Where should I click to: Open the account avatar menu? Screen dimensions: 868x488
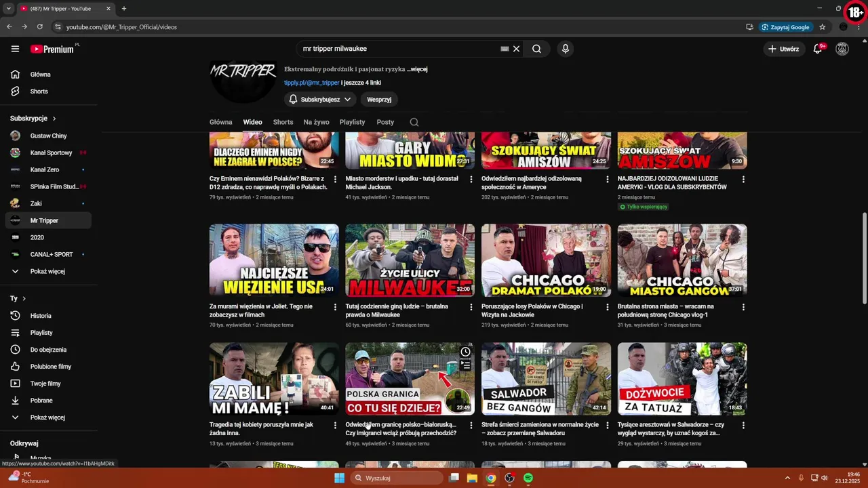point(842,49)
